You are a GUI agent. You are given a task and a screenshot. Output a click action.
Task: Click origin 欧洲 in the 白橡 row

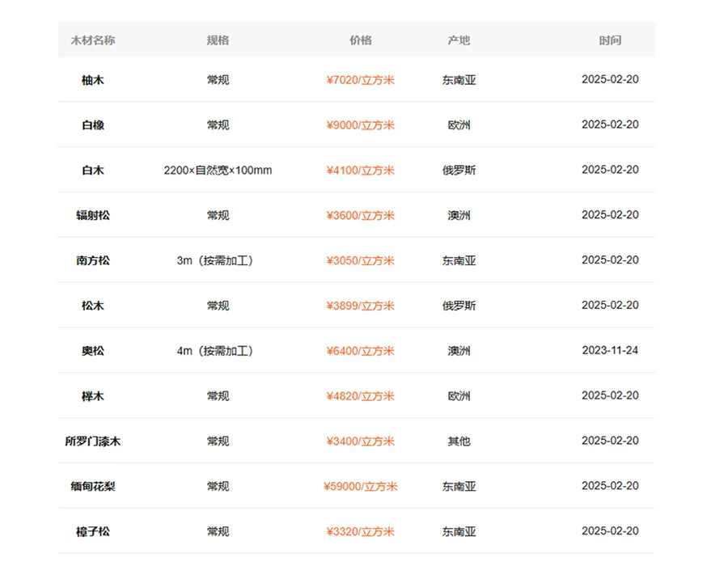point(459,125)
